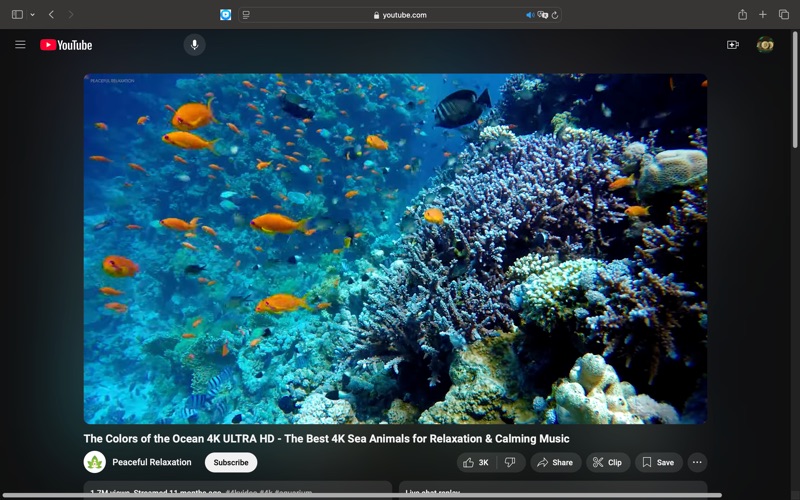This screenshot has height=500, width=800.
Task: Open the YouTube hamburger guide menu
Action: pyautogui.click(x=20, y=45)
